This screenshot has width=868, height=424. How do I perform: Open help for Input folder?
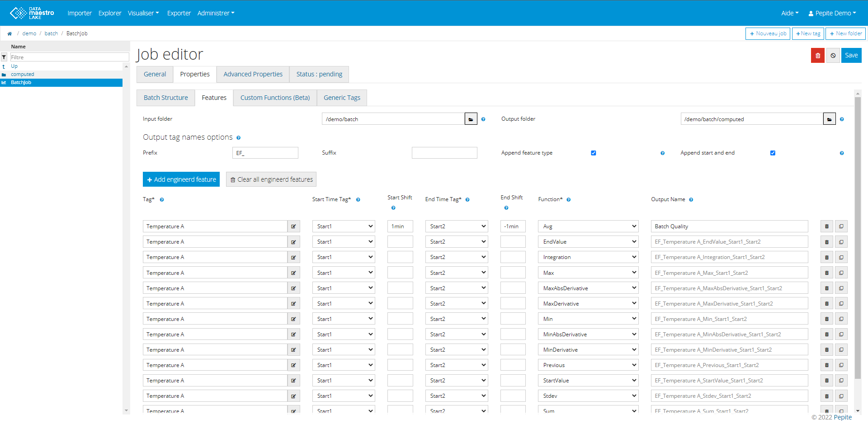click(x=483, y=119)
